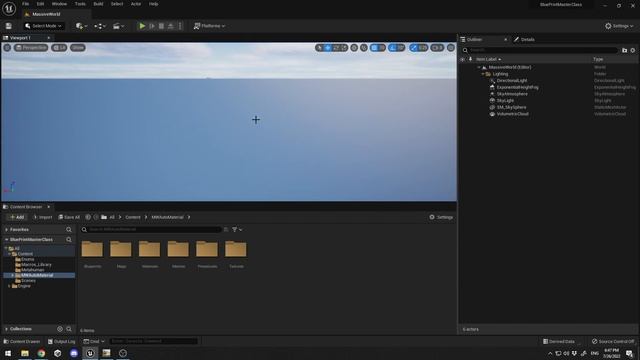Open the Content Browser filter funnel dropdown

(x=237, y=230)
